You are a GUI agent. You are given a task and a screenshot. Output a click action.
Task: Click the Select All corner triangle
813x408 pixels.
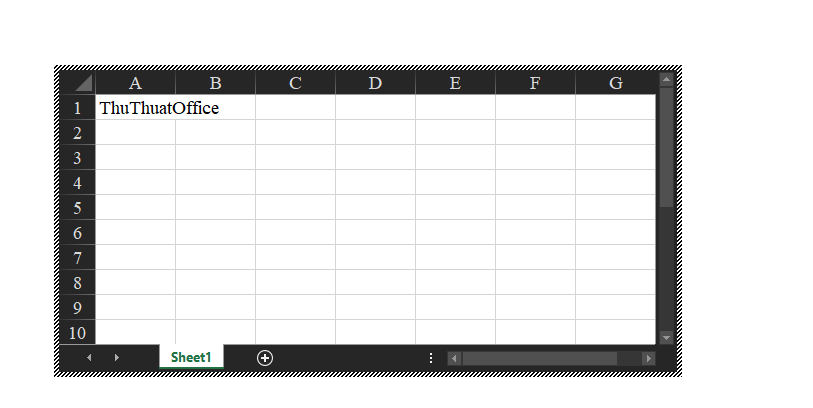[x=78, y=83]
